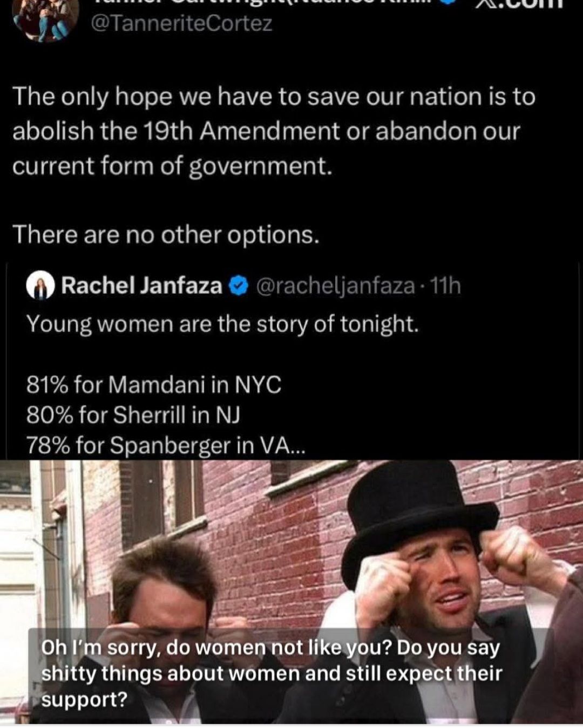Viewport: 583px width, 728px height.
Task: Click the @TanneriteCortez handle
Action: [x=182, y=24]
